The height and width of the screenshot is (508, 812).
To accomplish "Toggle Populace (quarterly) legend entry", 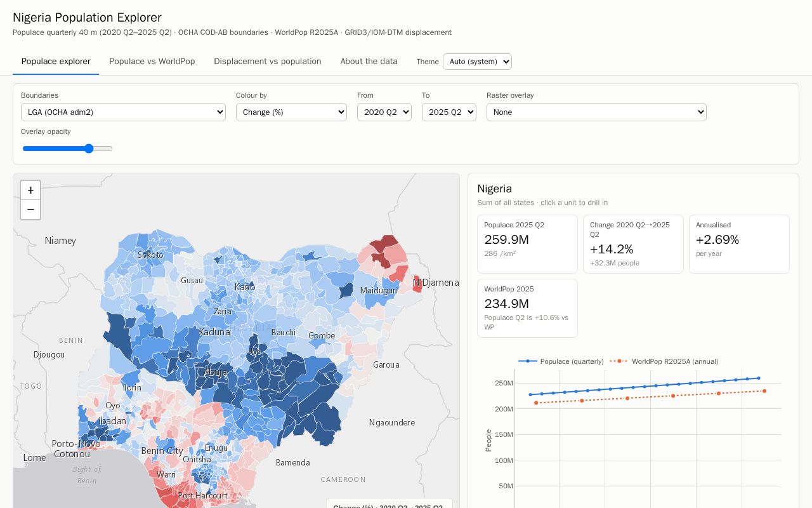I will point(561,361).
